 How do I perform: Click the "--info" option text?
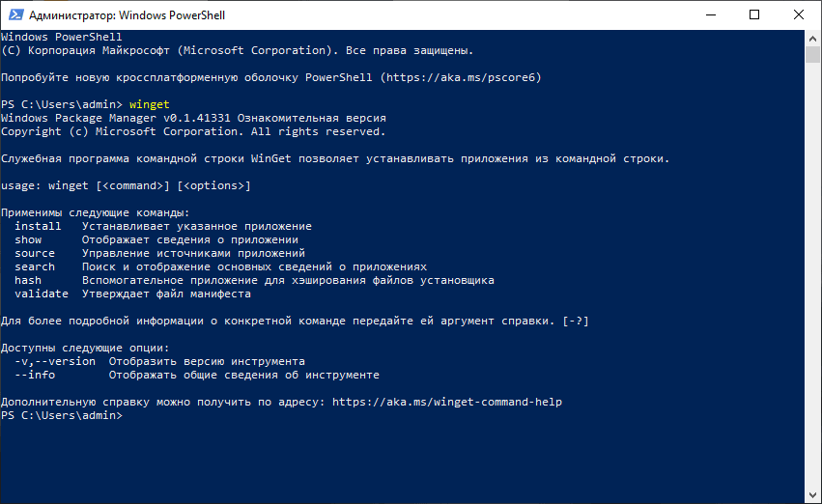pyautogui.click(x=35, y=375)
